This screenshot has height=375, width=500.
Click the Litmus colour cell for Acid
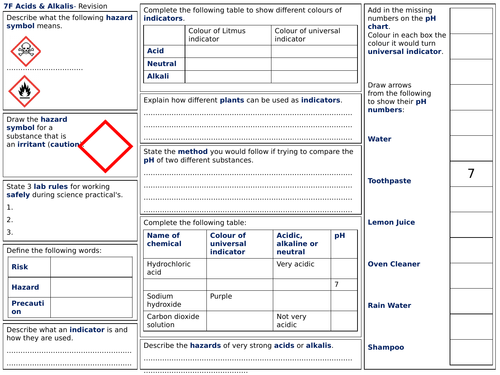click(228, 51)
